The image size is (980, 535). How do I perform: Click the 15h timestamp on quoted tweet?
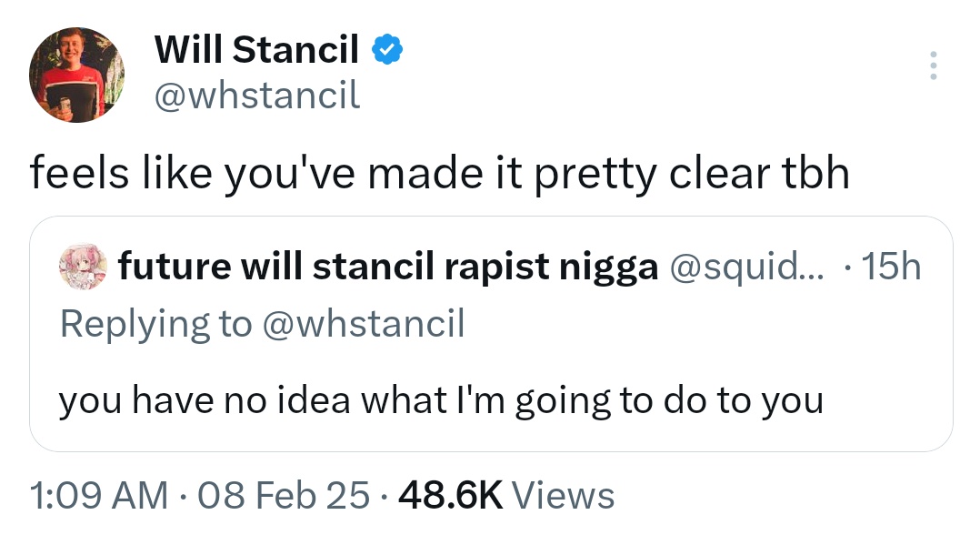895,267
